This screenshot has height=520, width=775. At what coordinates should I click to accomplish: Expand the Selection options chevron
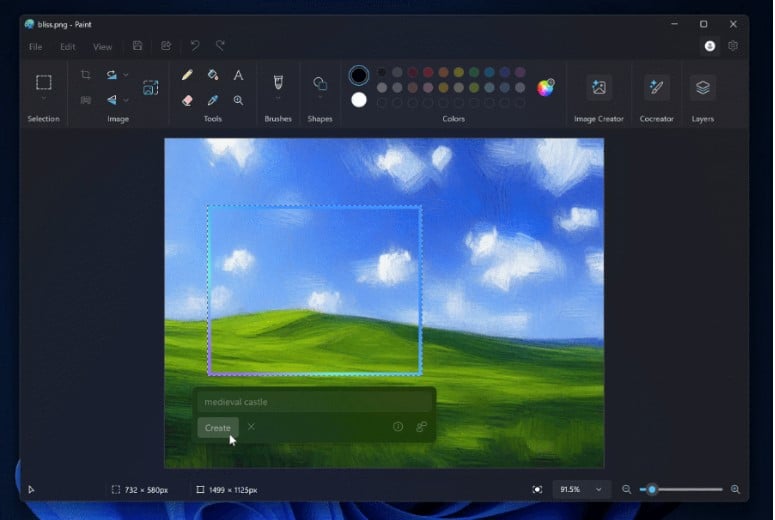pos(43,99)
